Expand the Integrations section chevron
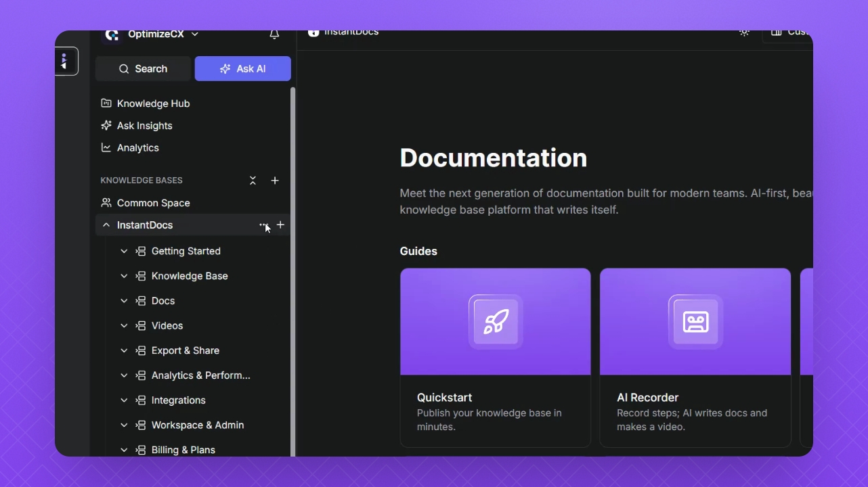Image resolution: width=868 pixels, height=487 pixels. 124,400
